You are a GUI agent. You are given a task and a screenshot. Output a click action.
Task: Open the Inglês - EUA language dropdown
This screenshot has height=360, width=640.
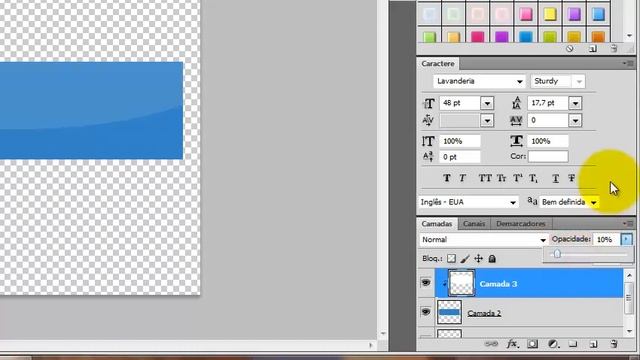[513, 202]
